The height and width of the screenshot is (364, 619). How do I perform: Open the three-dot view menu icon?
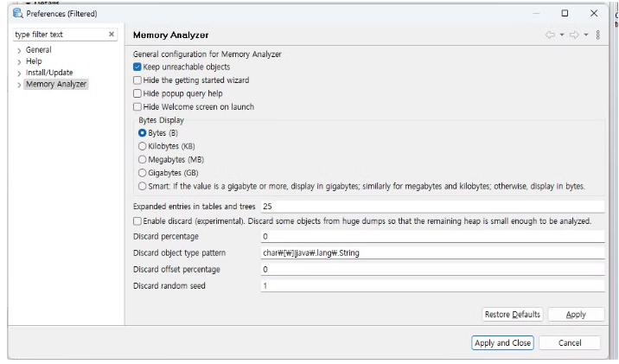tap(598, 35)
